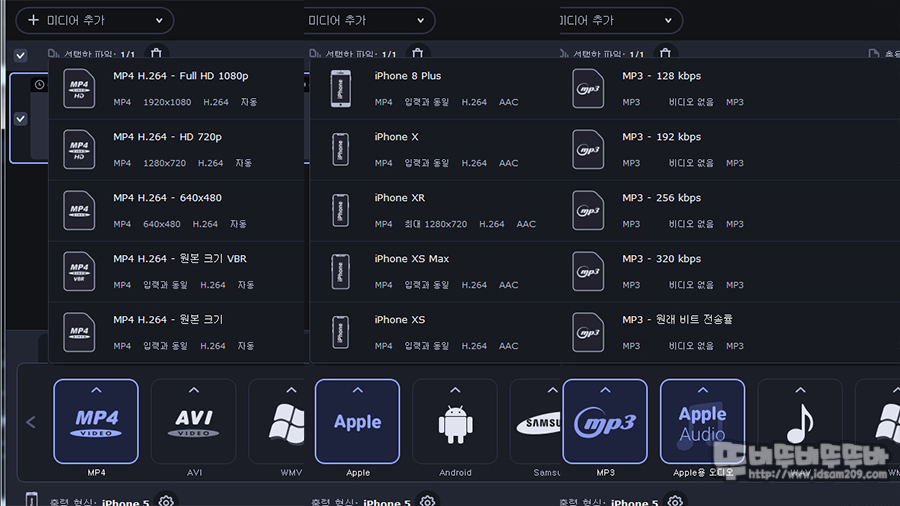Screen dimensions: 900x506
Task: Collapse the MP4 format presets chevron
Action: coord(96,390)
